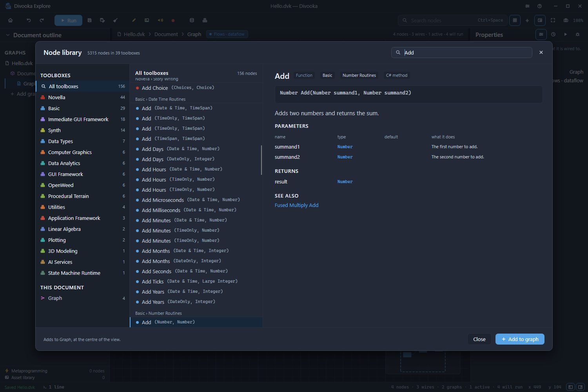Click the Home icon in the main toolbar
Viewport: 588px width, 392px height.
tap(11, 20)
